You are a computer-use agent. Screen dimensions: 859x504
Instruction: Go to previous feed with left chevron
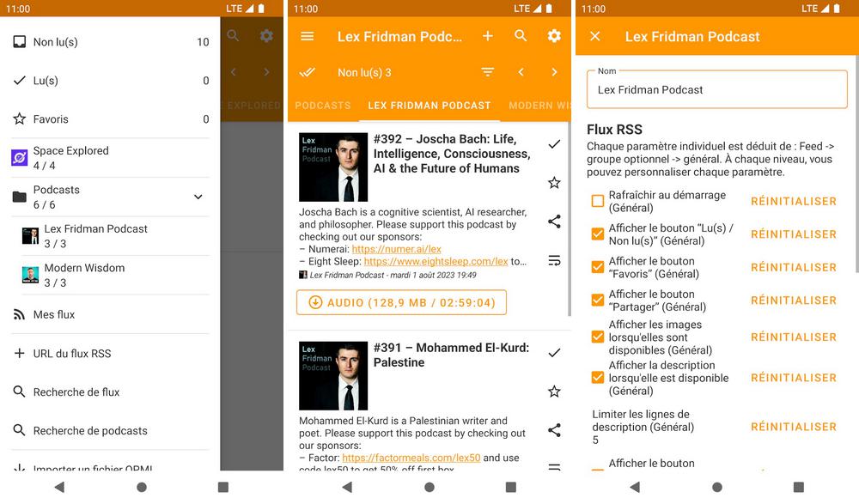(x=521, y=72)
